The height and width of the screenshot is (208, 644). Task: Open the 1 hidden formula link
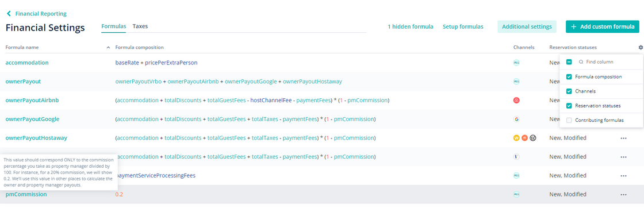[411, 26]
